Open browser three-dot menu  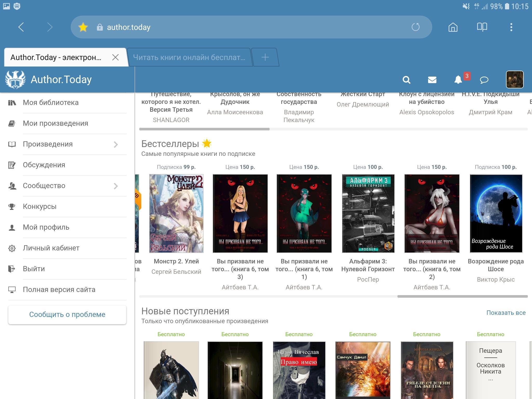(511, 27)
